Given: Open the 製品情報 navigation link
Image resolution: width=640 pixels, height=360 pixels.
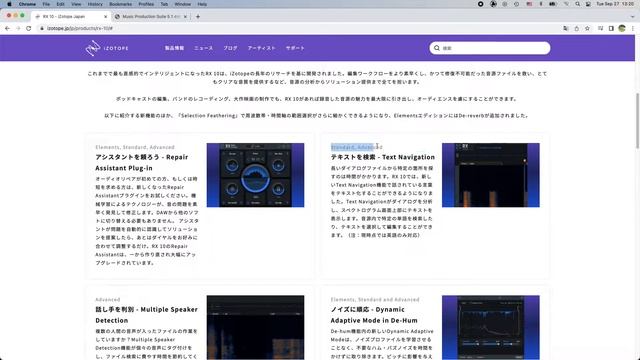Looking at the screenshot, I should pyautogui.click(x=174, y=48).
